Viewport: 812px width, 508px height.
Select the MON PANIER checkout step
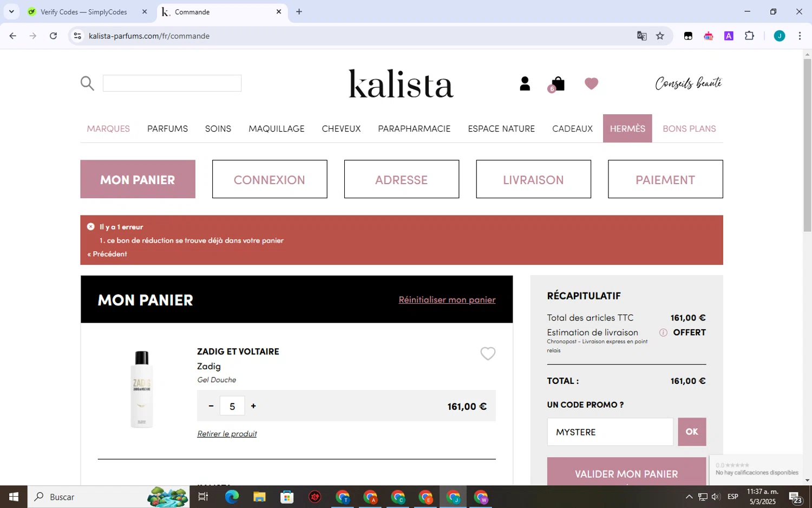pos(137,179)
